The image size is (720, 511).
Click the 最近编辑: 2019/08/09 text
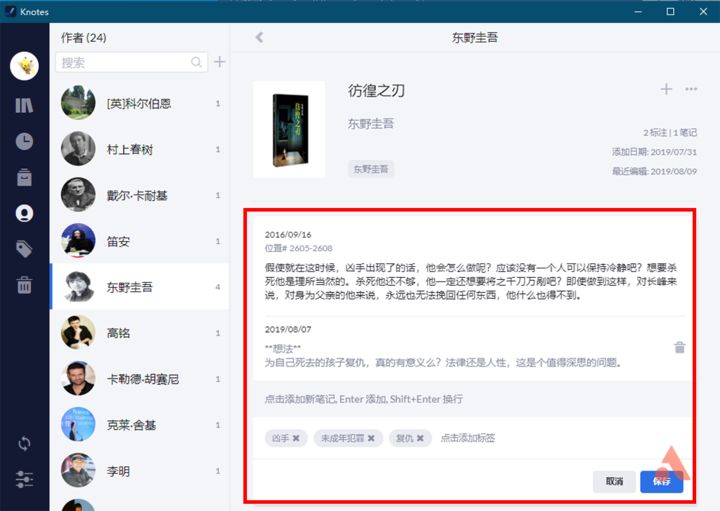[x=654, y=171]
